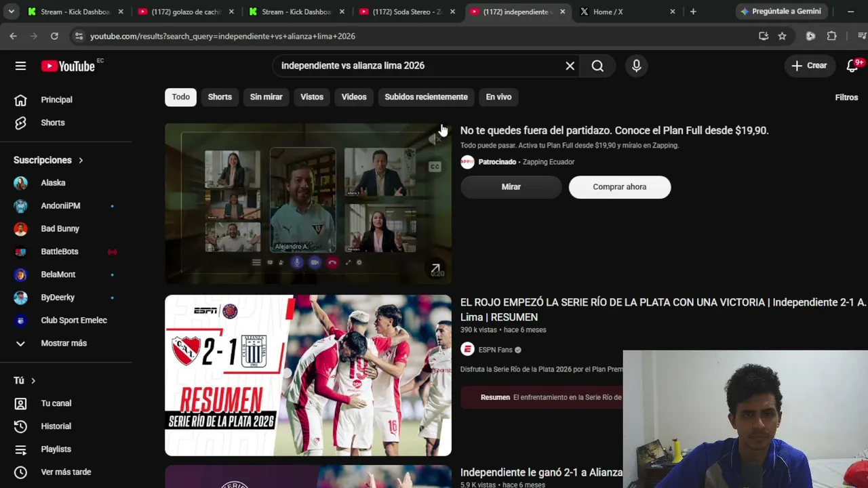Close the golazo de cachi browser tab
868x488 pixels.
tap(231, 12)
